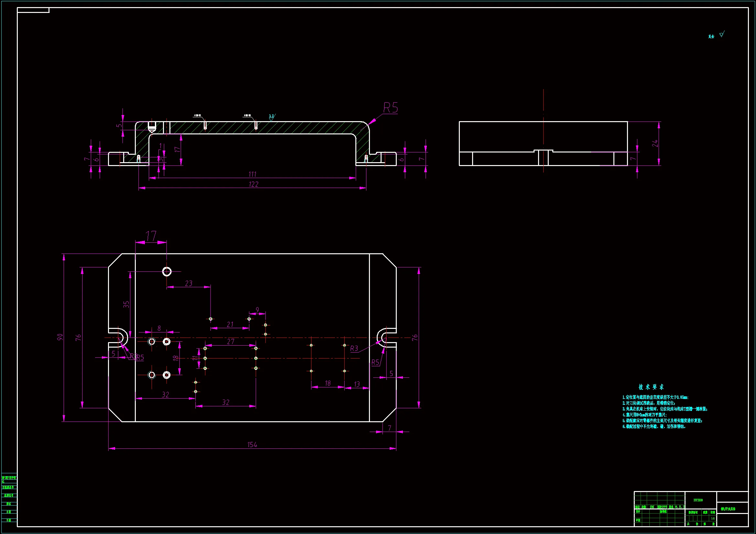Select the 17 dimension above plan view
Viewport: 756px width, 534px height.
[x=151, y=236]
